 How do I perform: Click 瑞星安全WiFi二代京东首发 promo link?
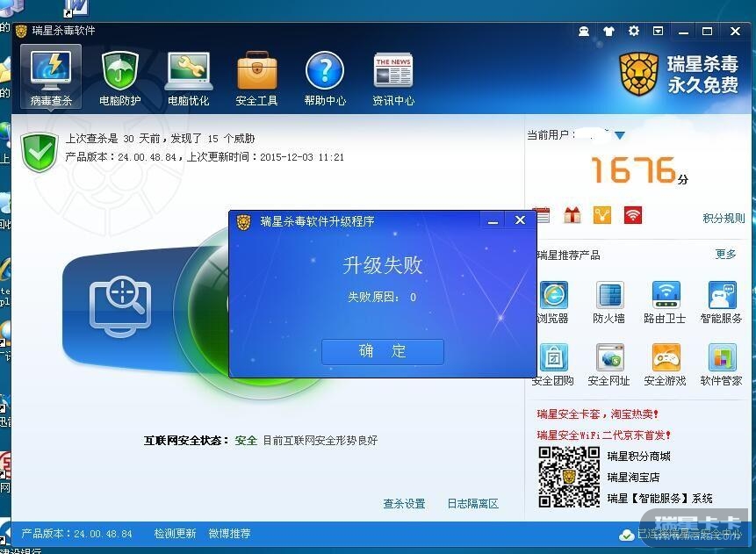click(603, 435)
